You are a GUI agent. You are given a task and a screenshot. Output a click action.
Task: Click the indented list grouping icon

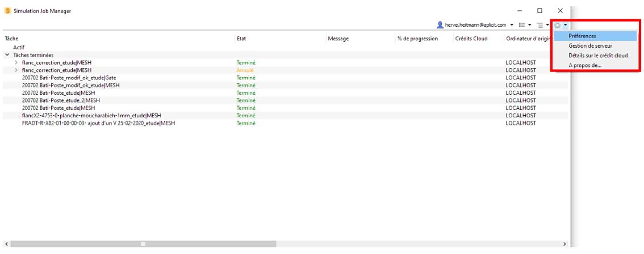coord(540,25)
